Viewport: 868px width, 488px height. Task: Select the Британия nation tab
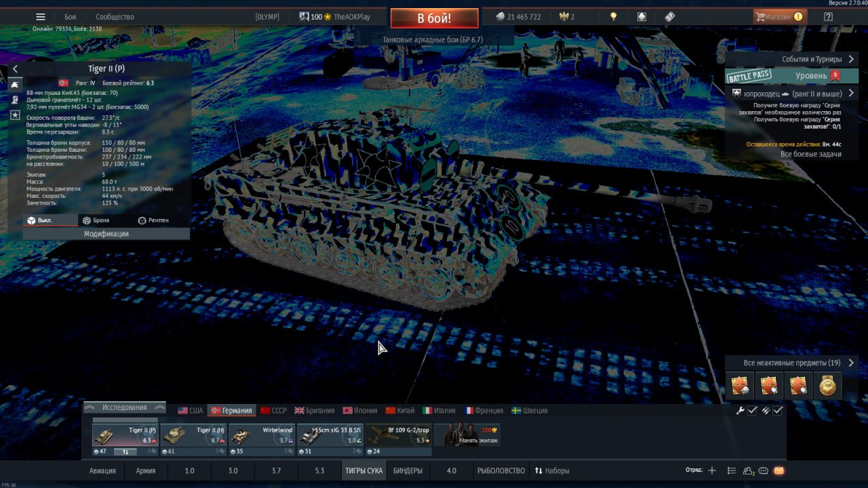click(315, 411)
